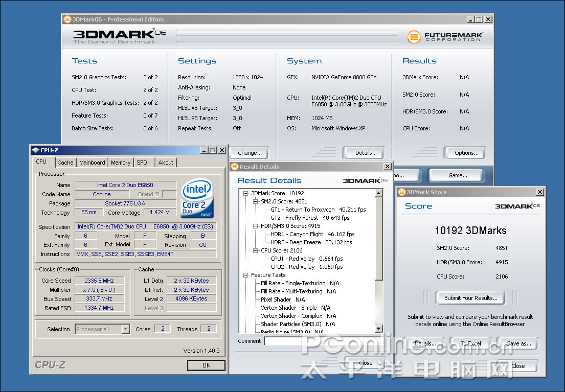Collapse the CPU Score tree node
Image resolution: width=565 pixels, height=392 pixels.
(256, 251)
